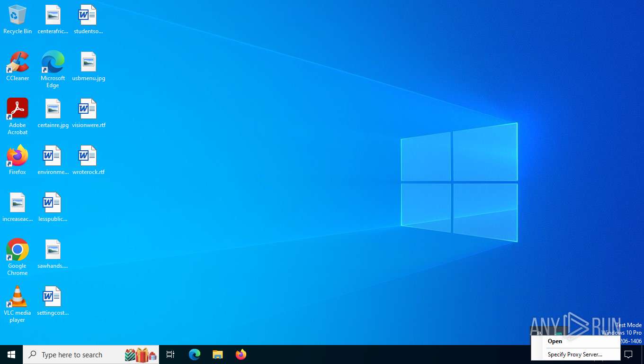644x364 pixels.
Task: Choose Specify Proxy Server in context menu
Action: [575, 354]
